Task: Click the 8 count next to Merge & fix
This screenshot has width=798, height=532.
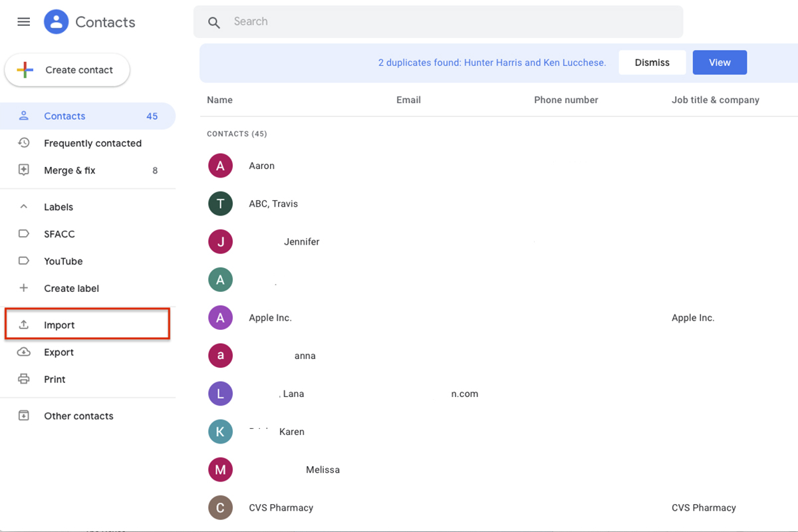Action: point(155,170)
